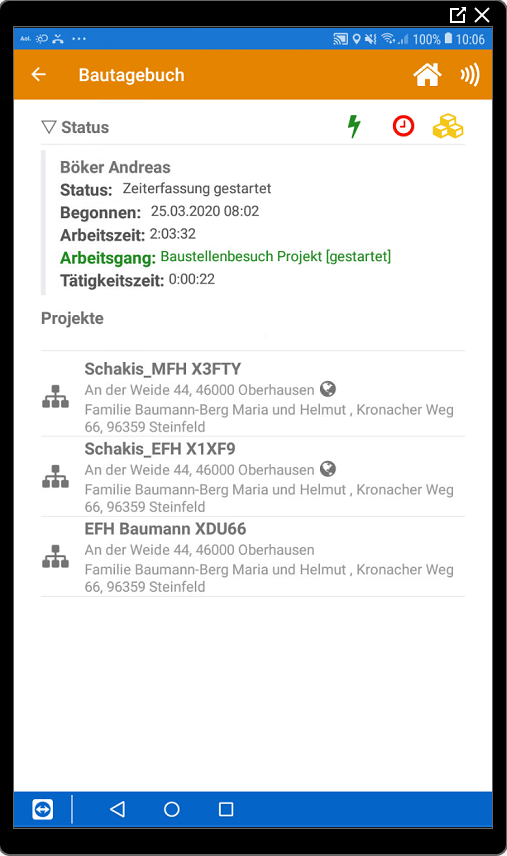Tap the NFC wave icon in header
Viewport: 507px width, 856px height.
470,74
